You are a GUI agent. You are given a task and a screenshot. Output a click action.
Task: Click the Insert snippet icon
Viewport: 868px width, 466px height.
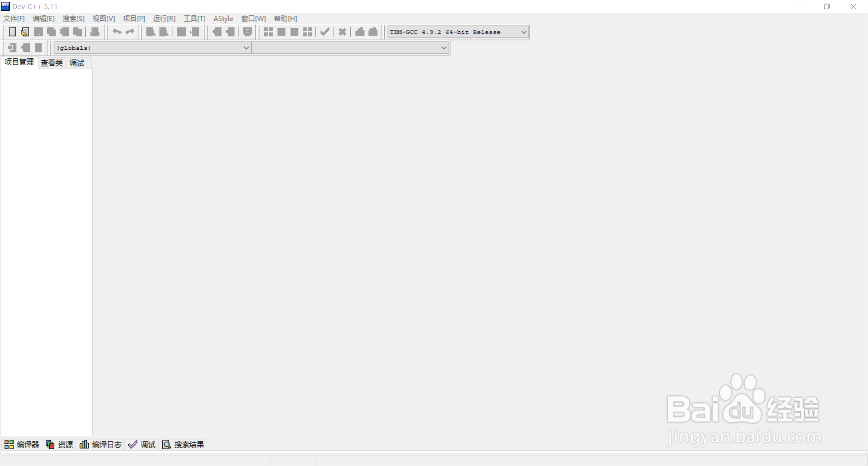point(12,48)
